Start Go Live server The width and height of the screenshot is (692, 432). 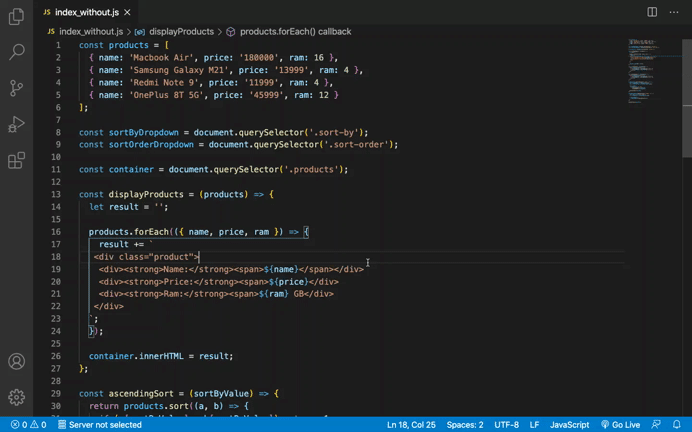coord(621,424)
